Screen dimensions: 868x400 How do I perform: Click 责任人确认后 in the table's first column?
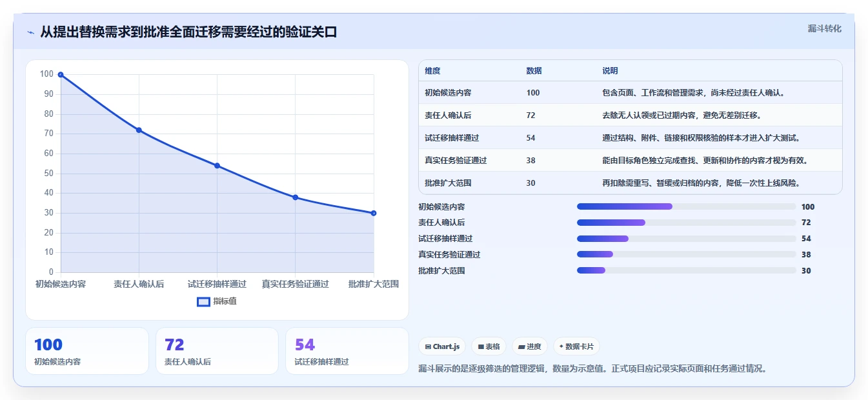click(448, 115)
